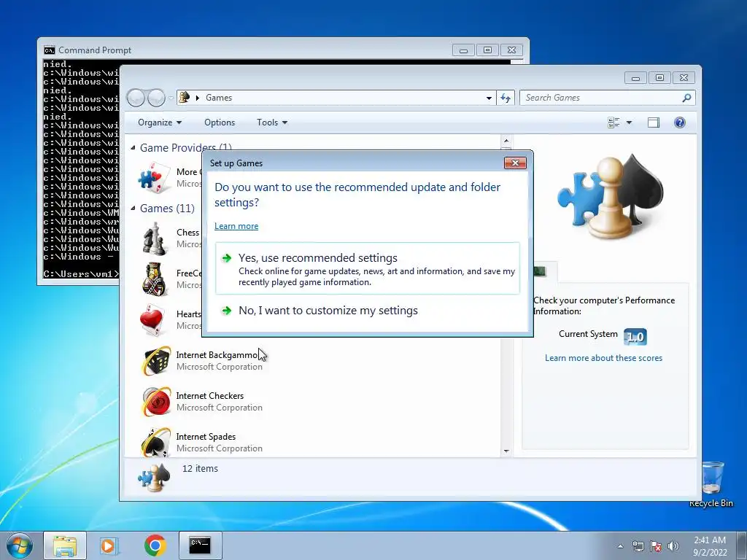This screenshot has height=560, width=747.
Task: Close the Set up Games dialog
Action: pos(515,163)
